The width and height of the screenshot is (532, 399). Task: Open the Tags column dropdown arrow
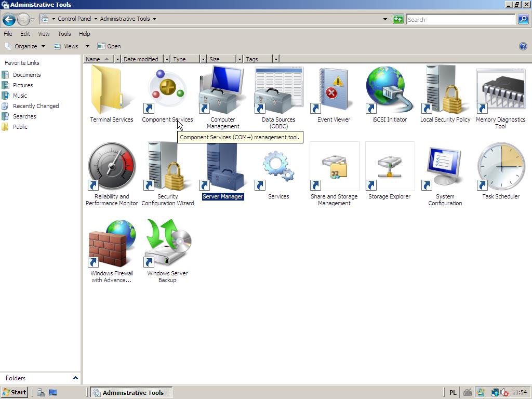pos(276,59)
